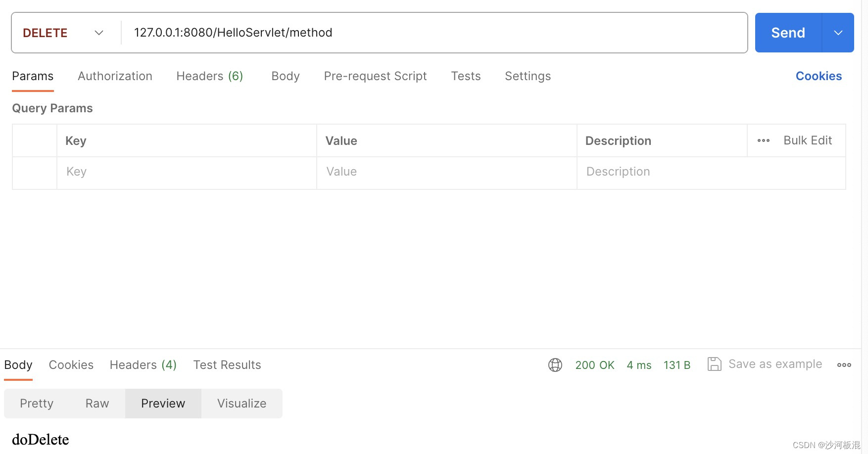Switch to the Visualize response view
Screen dimensions: 868x454
click(241, 403)
